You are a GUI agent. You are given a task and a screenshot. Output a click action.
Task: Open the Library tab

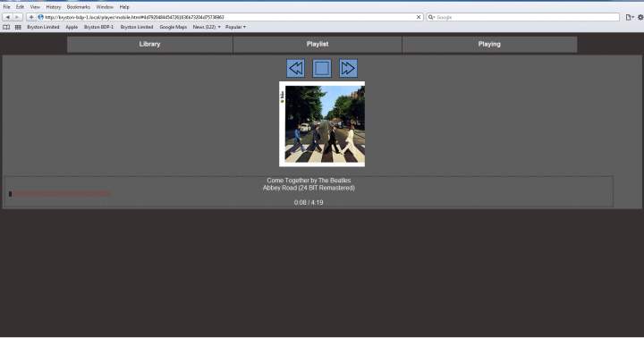pos(149,45)
